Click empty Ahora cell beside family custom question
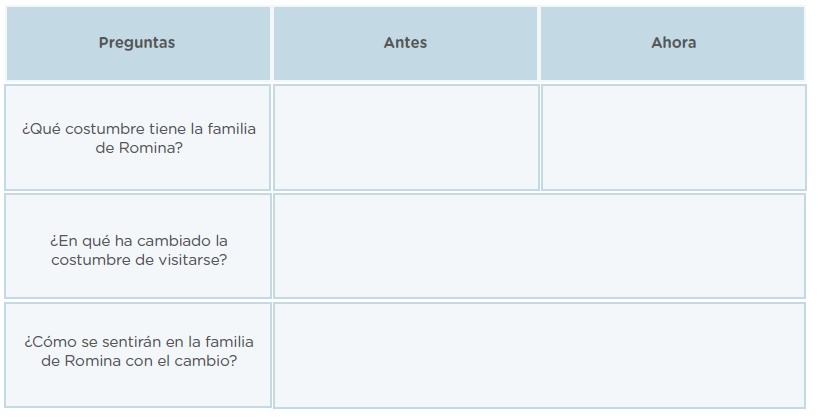The width and height of the screenshot is (829, 419). pyautogui.click(x=674, y=137)
